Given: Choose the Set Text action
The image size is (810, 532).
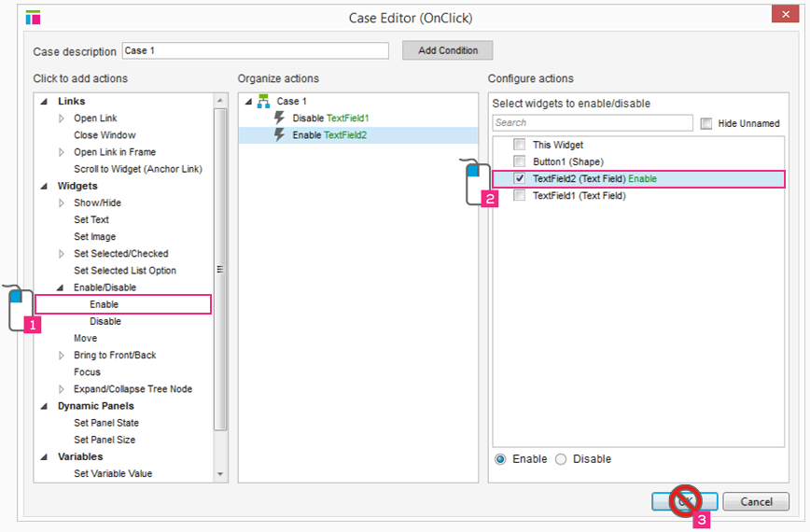Looking at the screenshot, I should click(x=91, y=219).
